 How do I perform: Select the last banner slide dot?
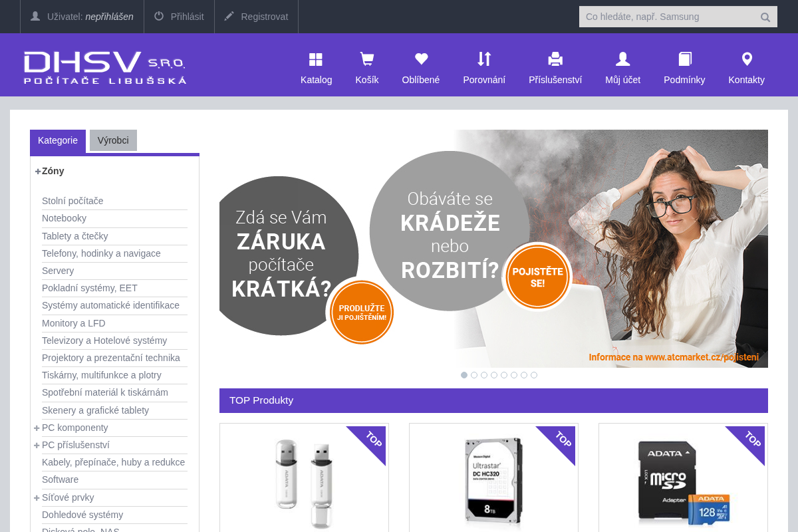pos(534,375)
